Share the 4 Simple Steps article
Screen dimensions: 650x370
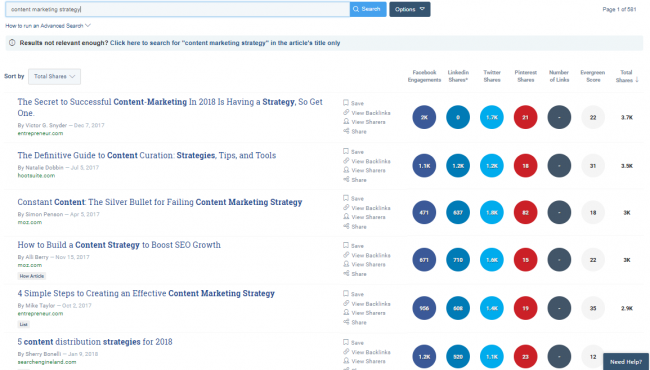(355, 322)
